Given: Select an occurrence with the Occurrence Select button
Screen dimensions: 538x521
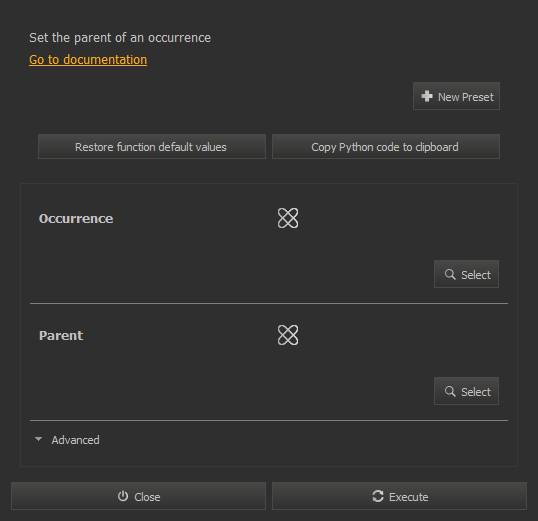Looking at the screenshot, I should (466, 274).
